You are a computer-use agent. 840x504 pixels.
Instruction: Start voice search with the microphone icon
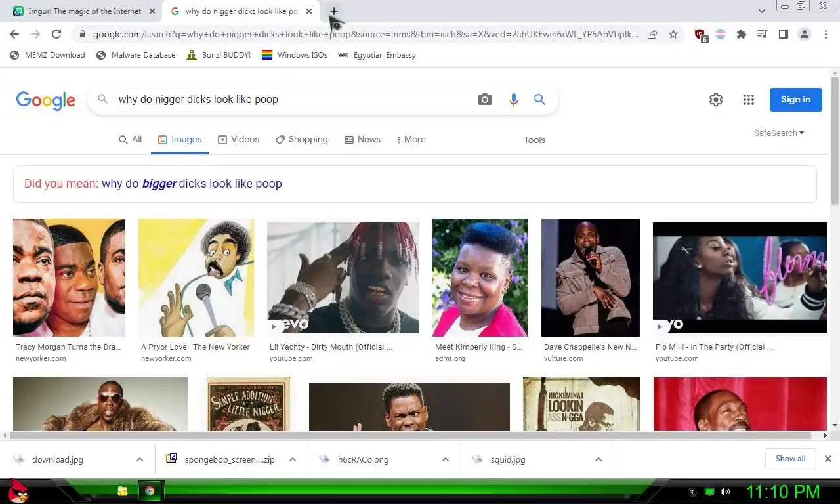pos(514,99)
